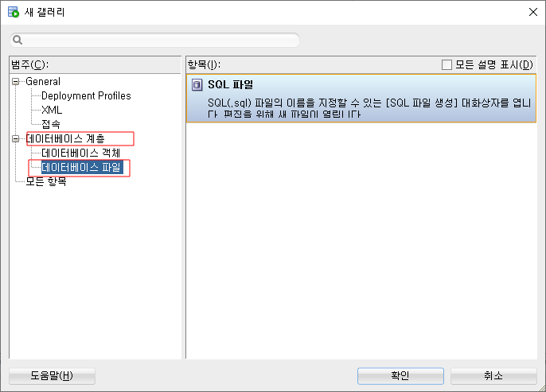The width and height of the screenshot is (546, 392).
Task: Select Deployment Profiles category
Action: tap(86, 95)
